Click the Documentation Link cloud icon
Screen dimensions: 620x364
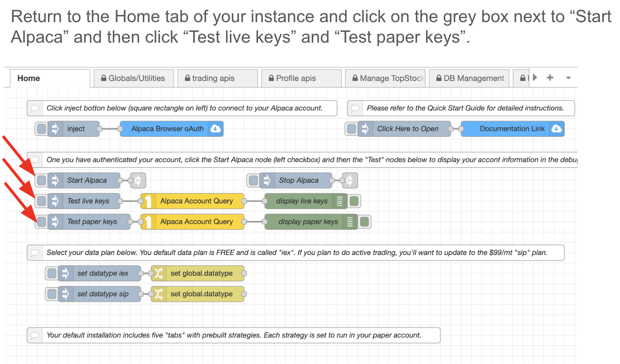click(x=557, y=129)
